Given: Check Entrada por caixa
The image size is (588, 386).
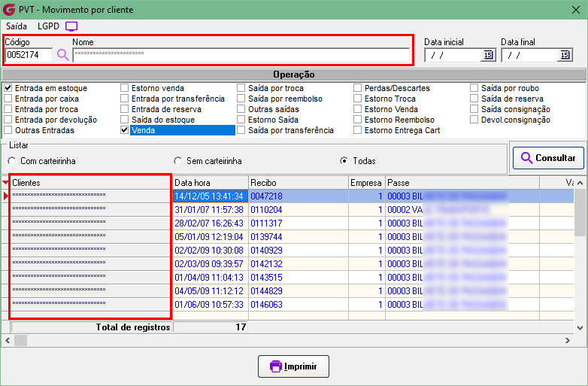Looking at the screenshot, I should point(8,99).
